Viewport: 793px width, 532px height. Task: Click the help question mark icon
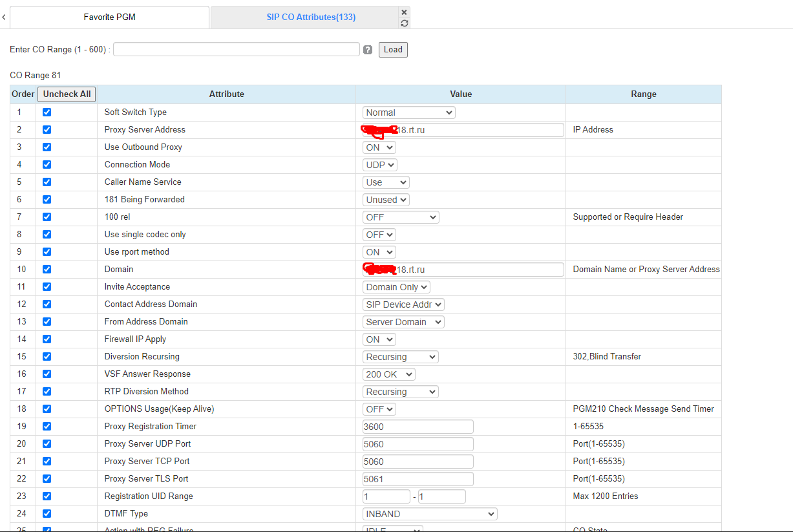pos(368,50)
